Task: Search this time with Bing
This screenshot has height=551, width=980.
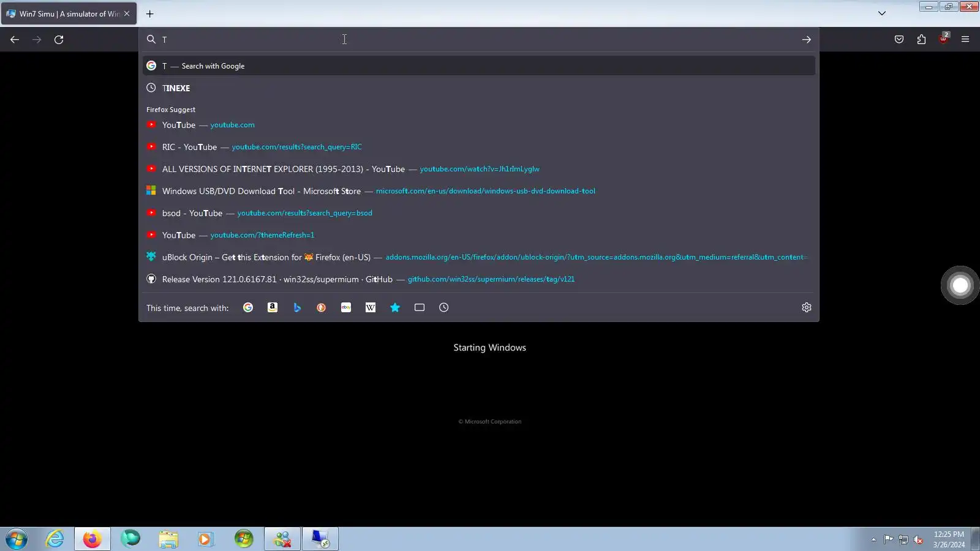Action: 297,307
